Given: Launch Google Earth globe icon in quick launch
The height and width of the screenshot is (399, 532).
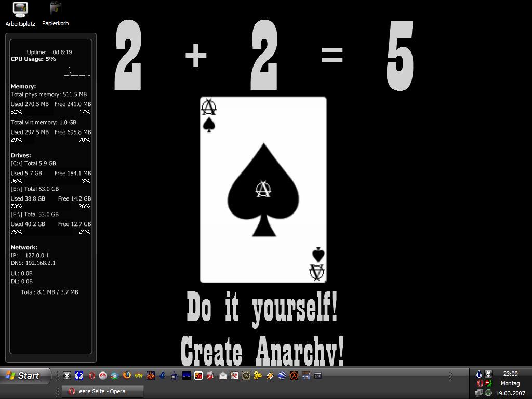Looking at the screenshot, I should pos(282,376).
